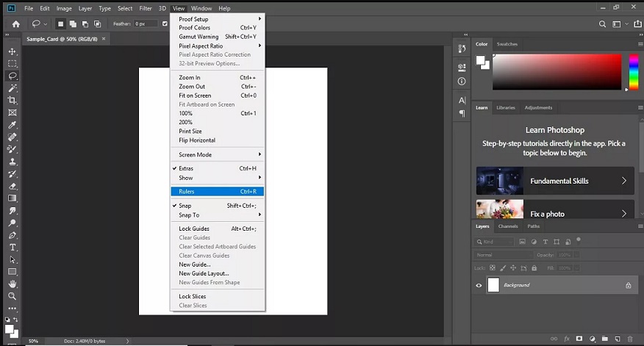The width and height of the screenshot is (644, 346).
Task: Expand the Proof Setup submenu
Action: (218, 19)
